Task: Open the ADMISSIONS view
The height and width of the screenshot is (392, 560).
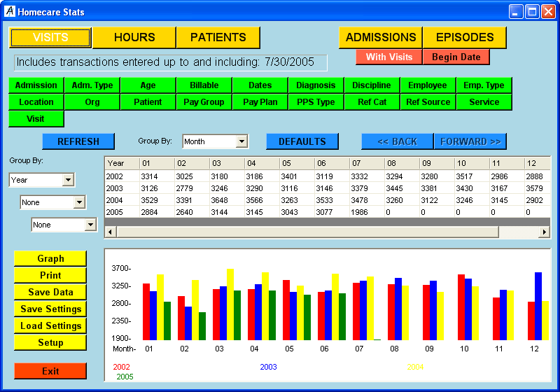Action: pos(381,38)
